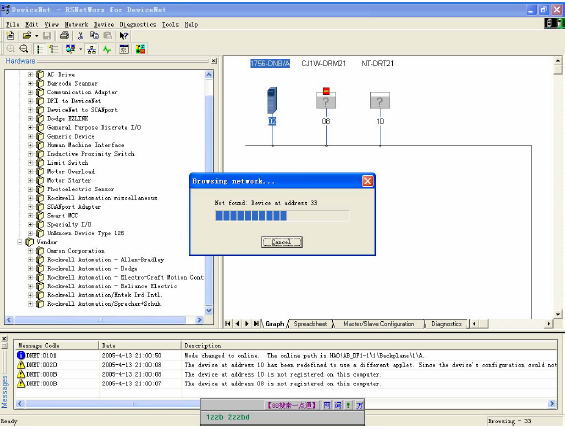Click the Description column header
The image size is (565, 429).
pyautogui.click(x=369, y=345)
